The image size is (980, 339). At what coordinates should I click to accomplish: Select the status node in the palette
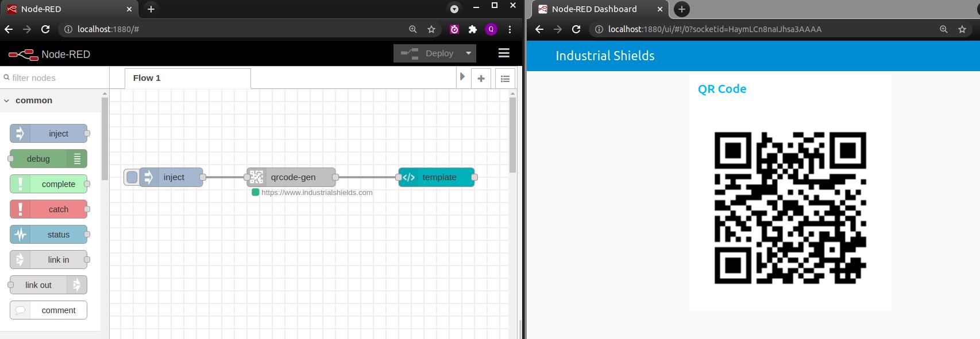(49, 235)
